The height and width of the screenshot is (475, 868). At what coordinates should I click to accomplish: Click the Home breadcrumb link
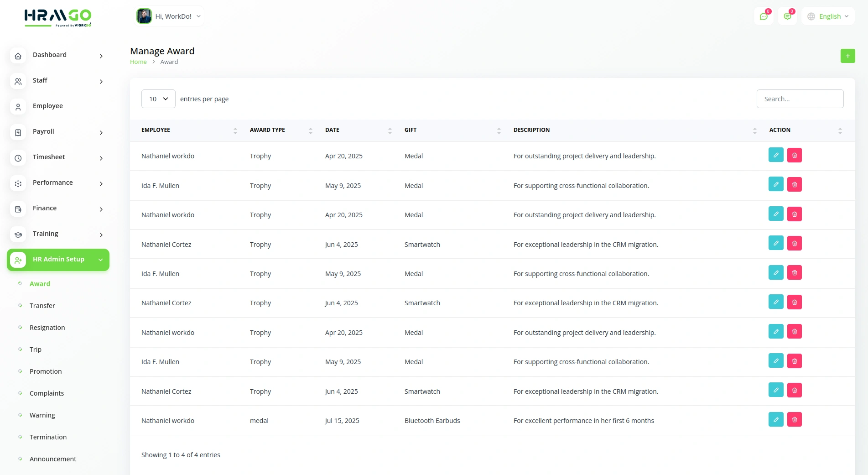click(x=138, y=62)
